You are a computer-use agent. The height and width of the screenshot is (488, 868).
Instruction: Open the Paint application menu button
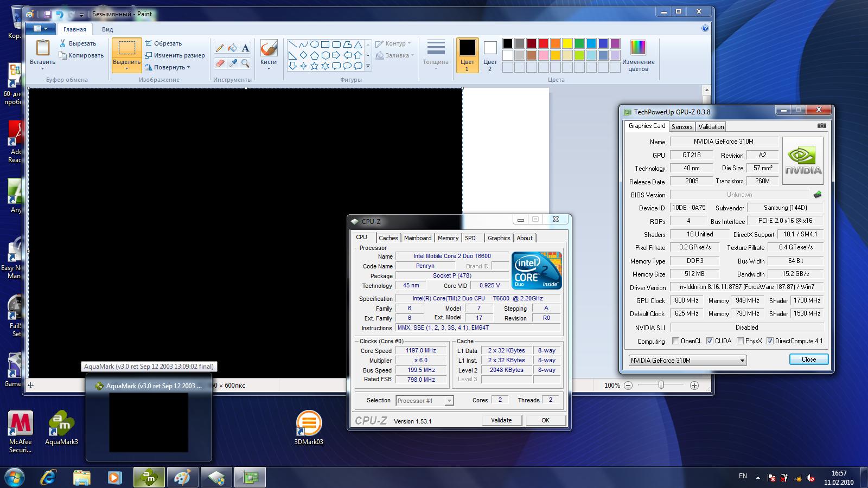point(41,29)
